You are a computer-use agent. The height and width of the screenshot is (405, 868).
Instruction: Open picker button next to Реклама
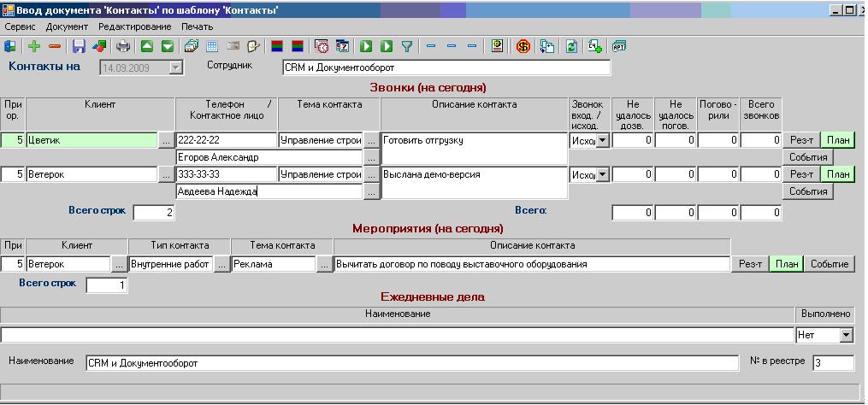pyautogui.click(x=324, y=265)
